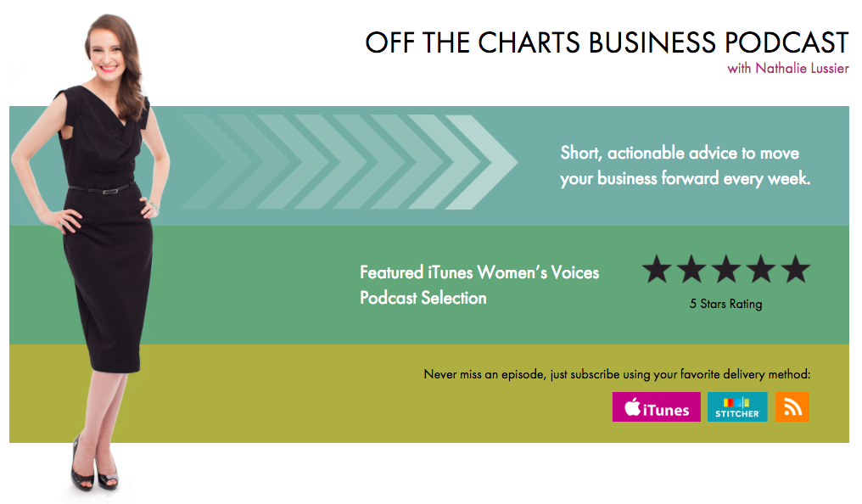Click the fourth rating star
Viewport: 862px width, 504px height.
coord(761,270)
